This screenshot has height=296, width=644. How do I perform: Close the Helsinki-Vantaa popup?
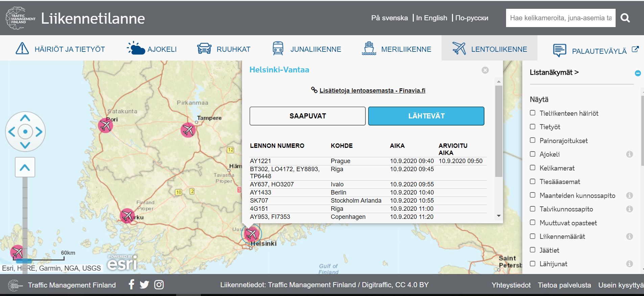pos(485,70)
